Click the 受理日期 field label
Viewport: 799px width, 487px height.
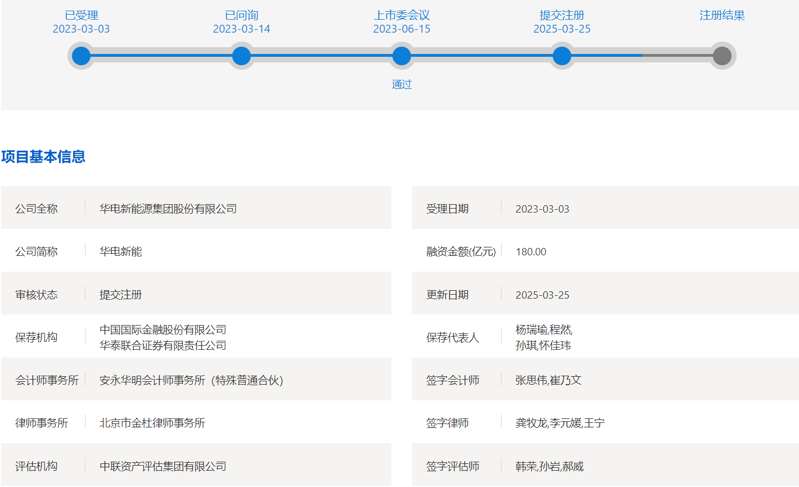pyautogui.click(x=447, y=209)
